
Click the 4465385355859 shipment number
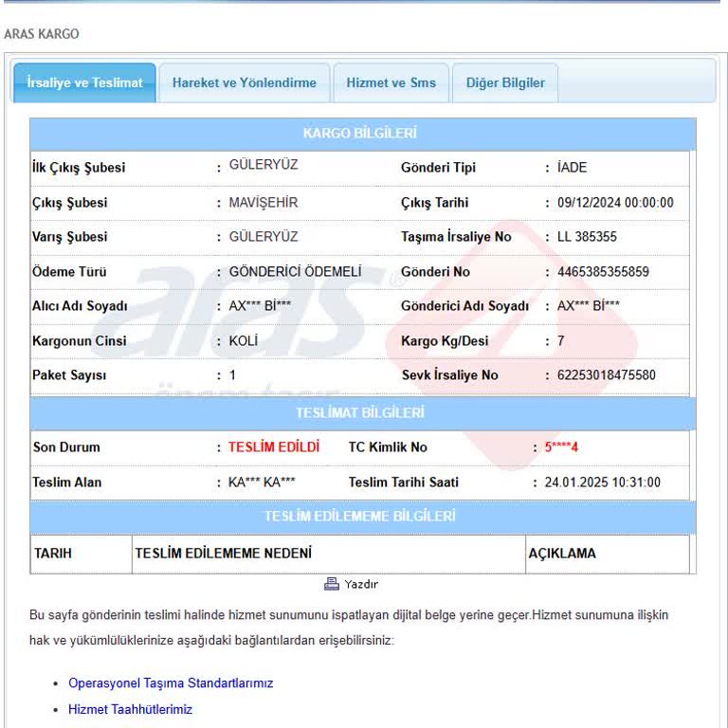point(603,272)
